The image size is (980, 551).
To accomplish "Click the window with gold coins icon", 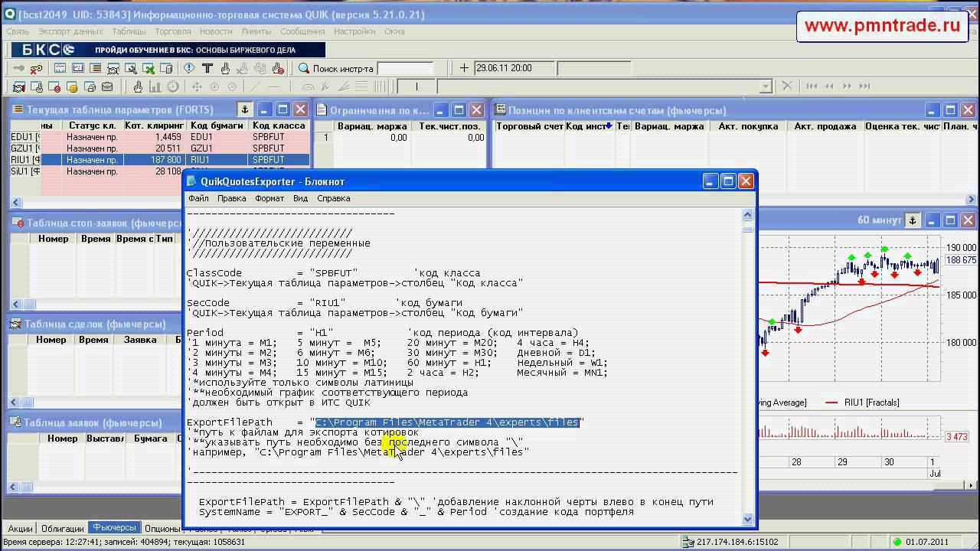I will pos(72,86).
